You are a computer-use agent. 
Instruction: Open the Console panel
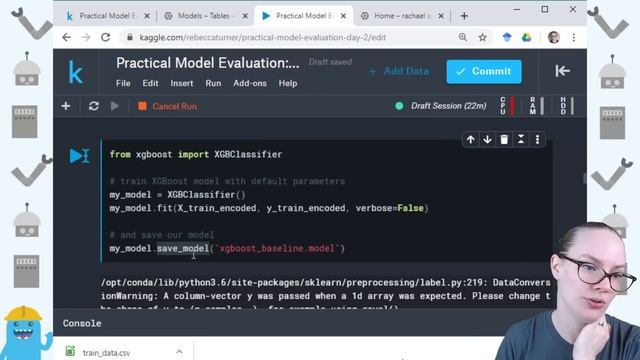tap(82, 323)
